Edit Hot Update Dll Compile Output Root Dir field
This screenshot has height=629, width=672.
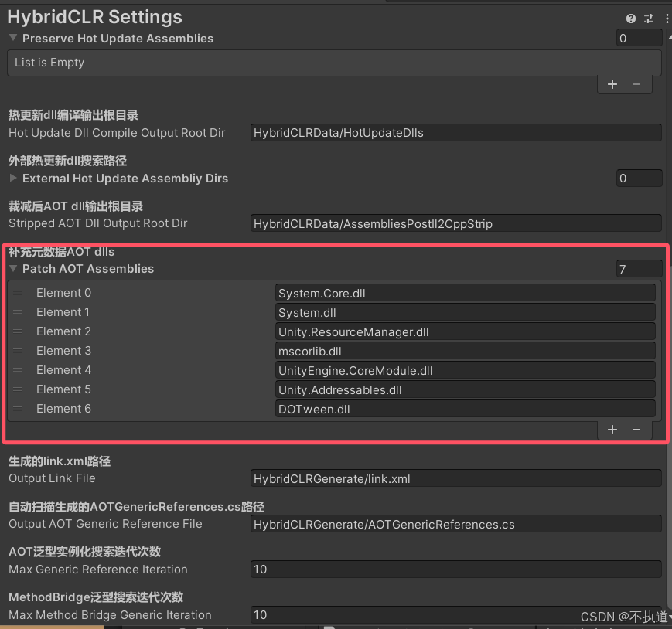pyautogui.click(x=456, y=133)
